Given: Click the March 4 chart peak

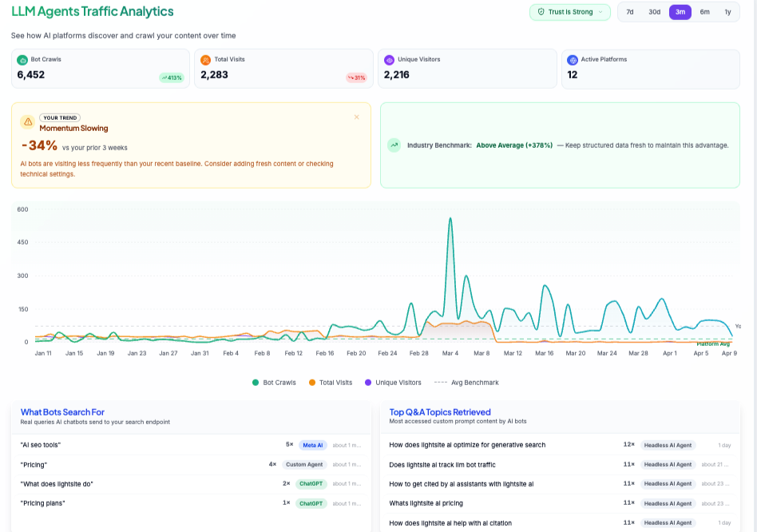Looking at the screenshot, I should click(x=450, y=218).
